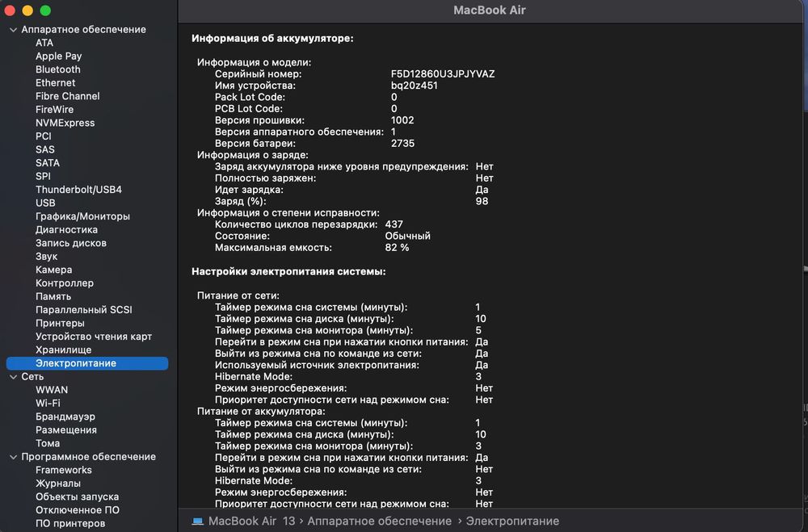Collapse the Программное обеспечение section

tap(13, 457)
